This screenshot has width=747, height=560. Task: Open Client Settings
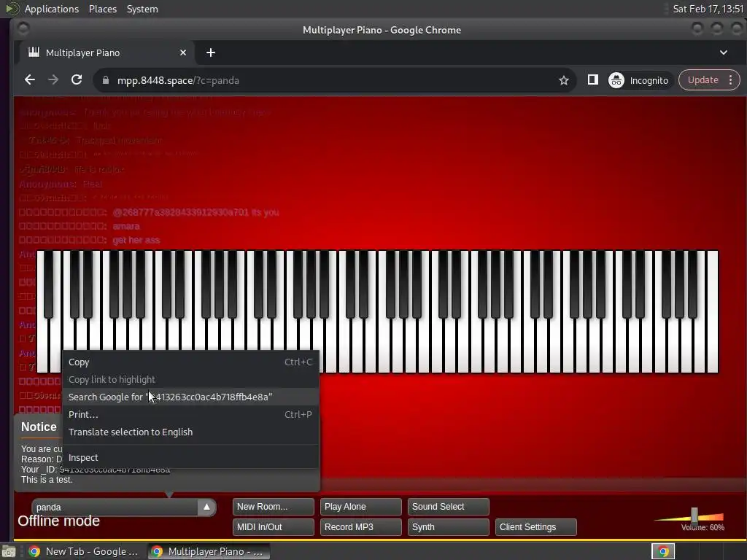pos(536,527)
